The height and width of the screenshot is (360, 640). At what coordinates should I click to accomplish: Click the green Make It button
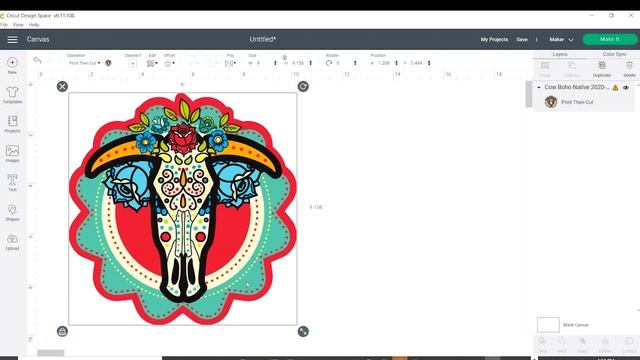(610, 39)
